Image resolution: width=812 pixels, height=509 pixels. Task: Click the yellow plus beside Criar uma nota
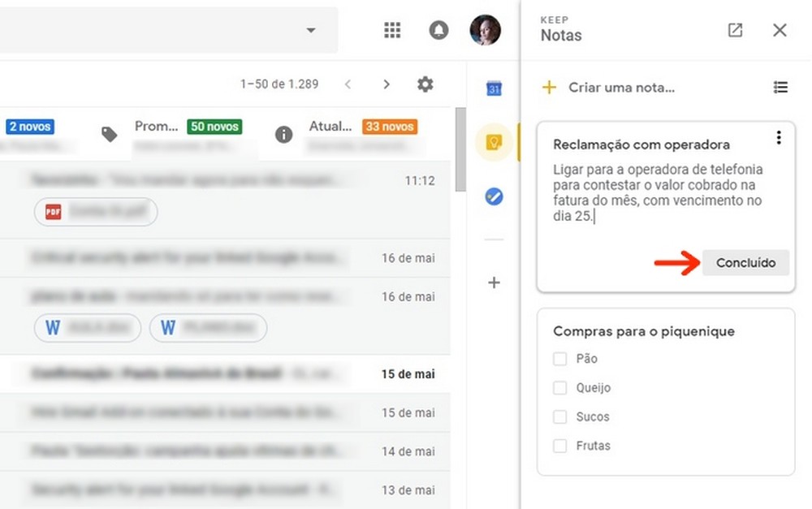tap(550, 87)
